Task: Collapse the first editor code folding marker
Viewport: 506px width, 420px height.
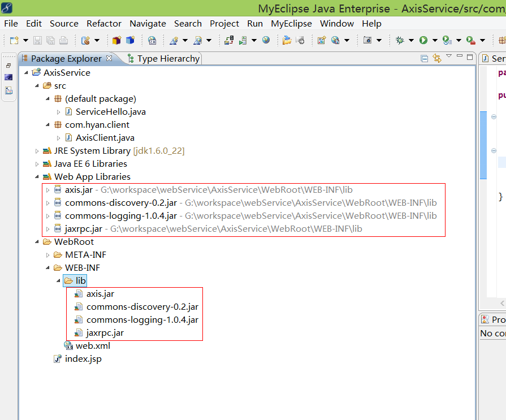Action: [494, 117]
